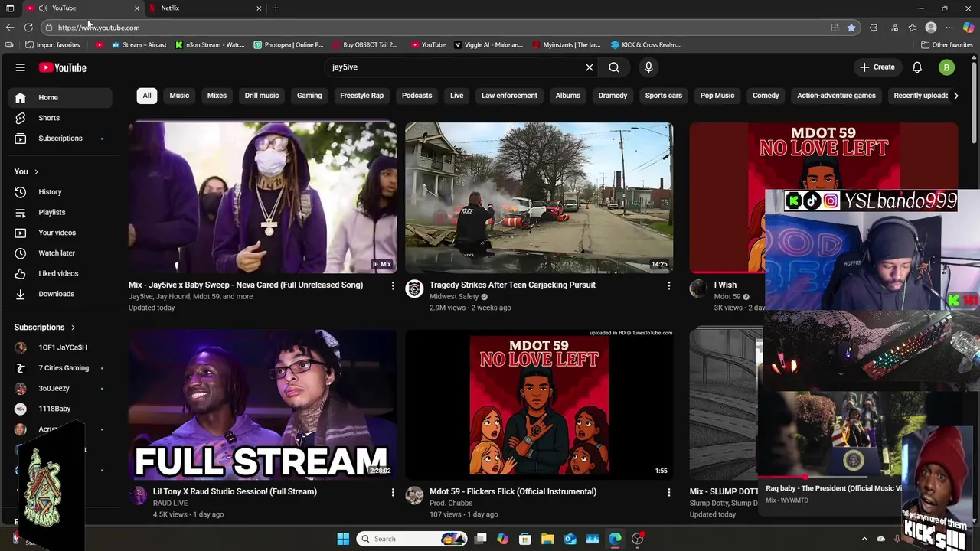Image resolution: width=980 pixels, height=551 pixels.
Task: Open more options for Lil Tony stream
Action: pos(393,492)
